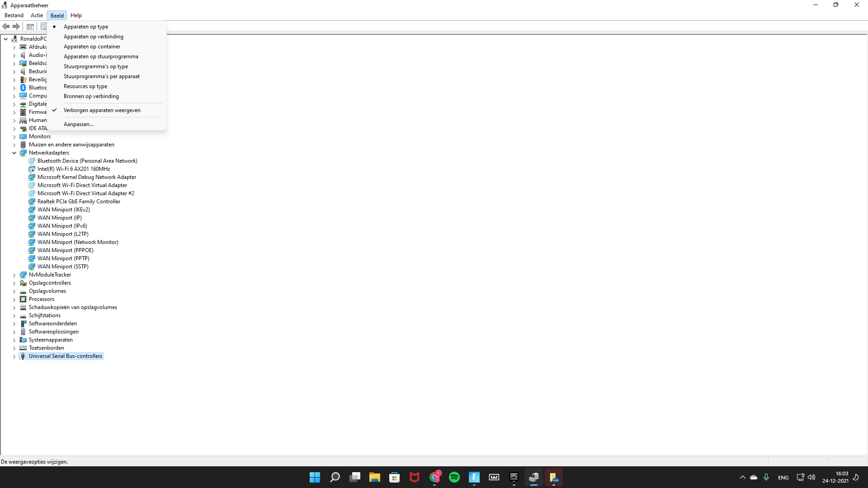Click the console tree toolbar icon
The height and width of the screenshot is (488, 868).
pyautogui.click(x=30, y=27)
